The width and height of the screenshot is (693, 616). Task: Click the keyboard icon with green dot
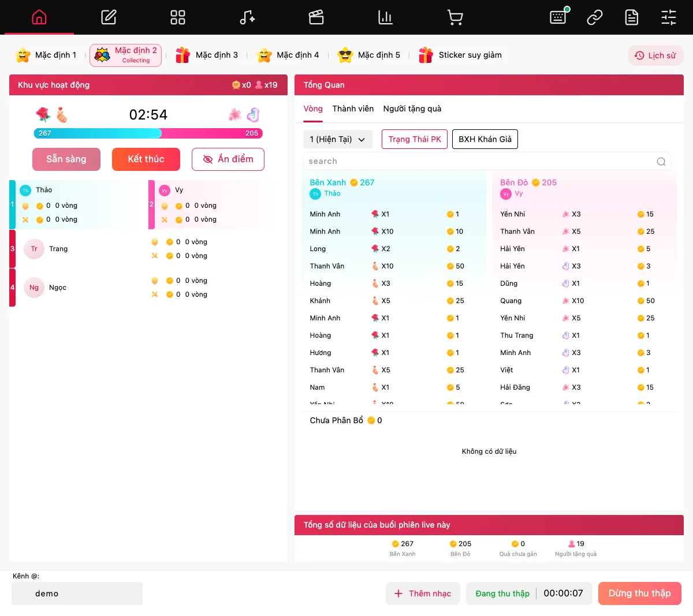558,17
